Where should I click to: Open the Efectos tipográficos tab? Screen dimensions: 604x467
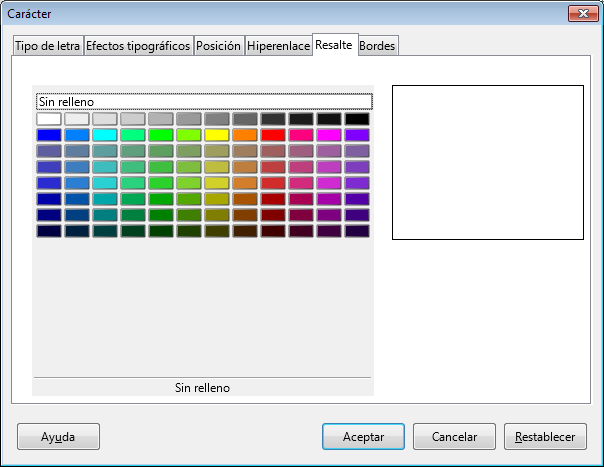click(x=138, y=47)
